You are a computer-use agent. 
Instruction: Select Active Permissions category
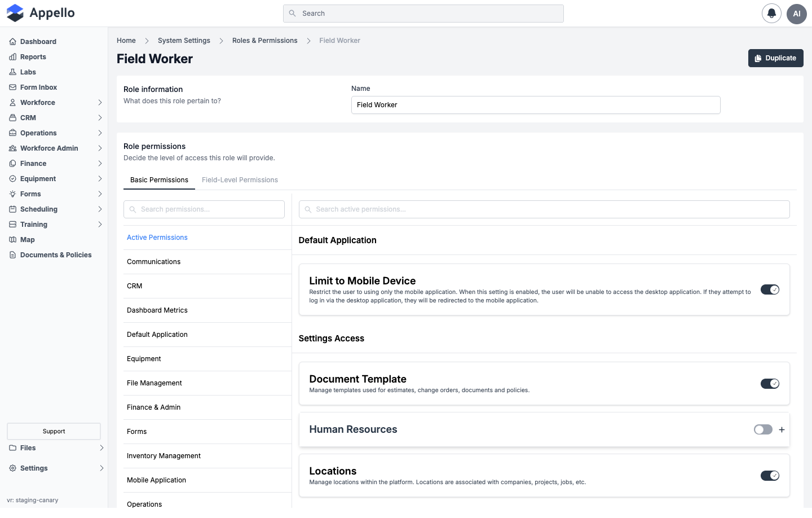coord(208,238)
